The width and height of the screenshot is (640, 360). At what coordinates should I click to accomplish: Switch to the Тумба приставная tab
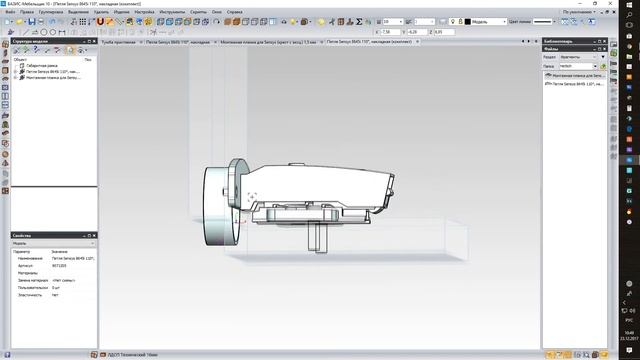[118, 42]
